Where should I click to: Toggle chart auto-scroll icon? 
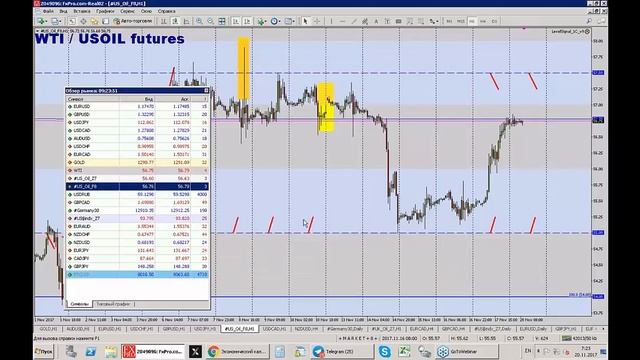tap(236, 21)
